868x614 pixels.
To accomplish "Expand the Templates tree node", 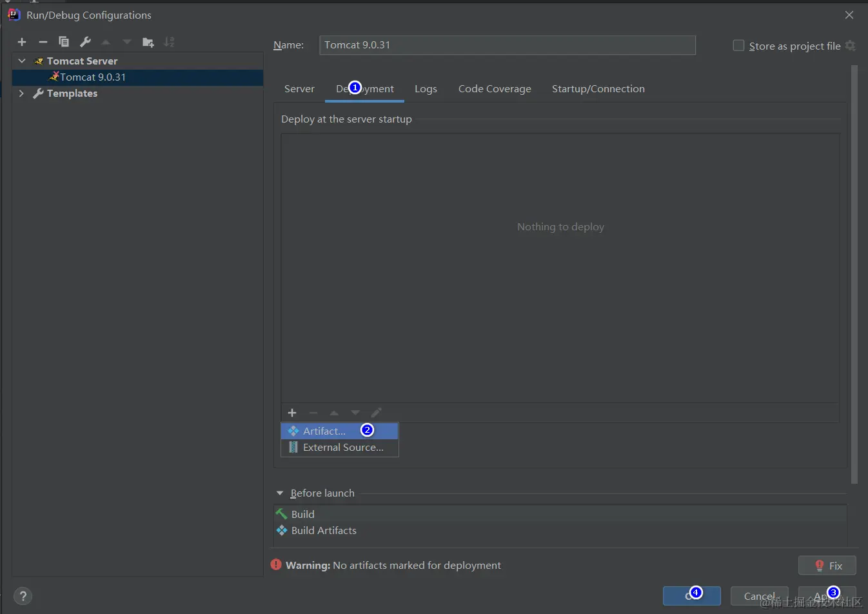I will tap(22, 94).
